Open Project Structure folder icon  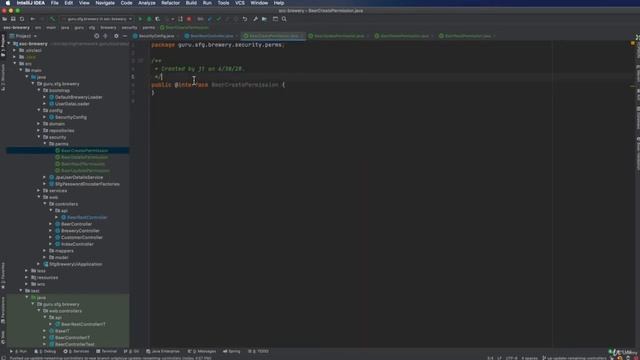(264, 19)
